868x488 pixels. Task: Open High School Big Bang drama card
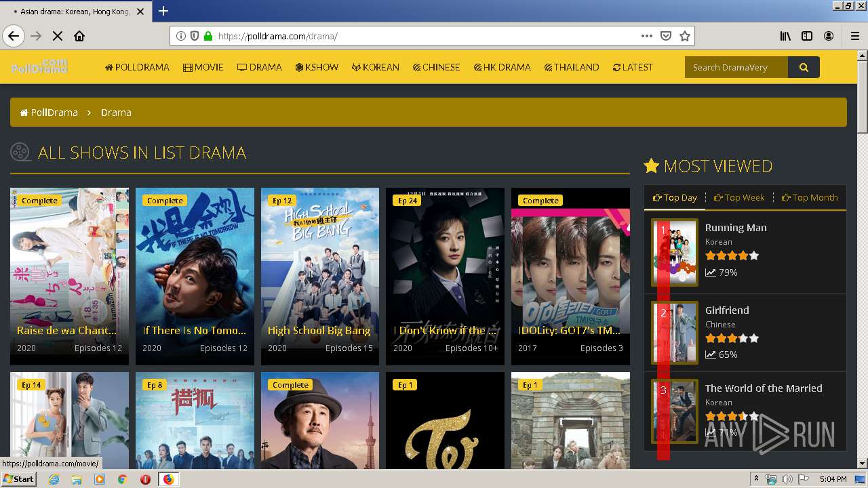pyautogui.click(x=320, y=277)
